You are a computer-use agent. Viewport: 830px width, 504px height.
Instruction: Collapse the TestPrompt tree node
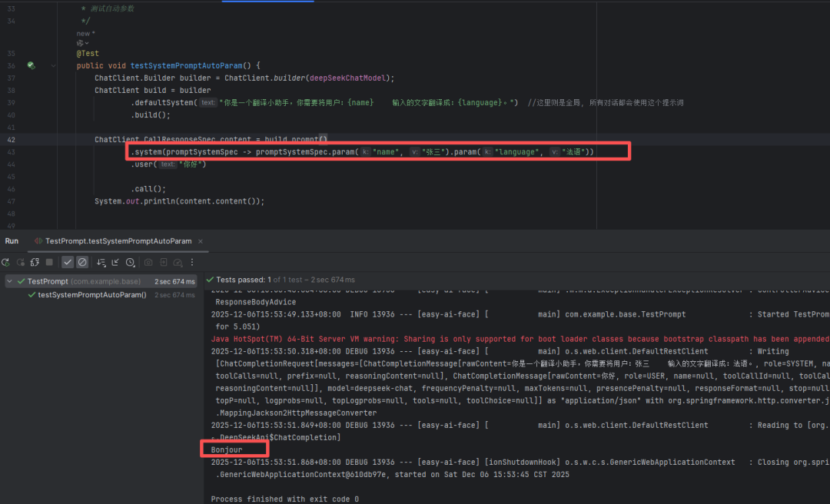[x=9, y=281]
